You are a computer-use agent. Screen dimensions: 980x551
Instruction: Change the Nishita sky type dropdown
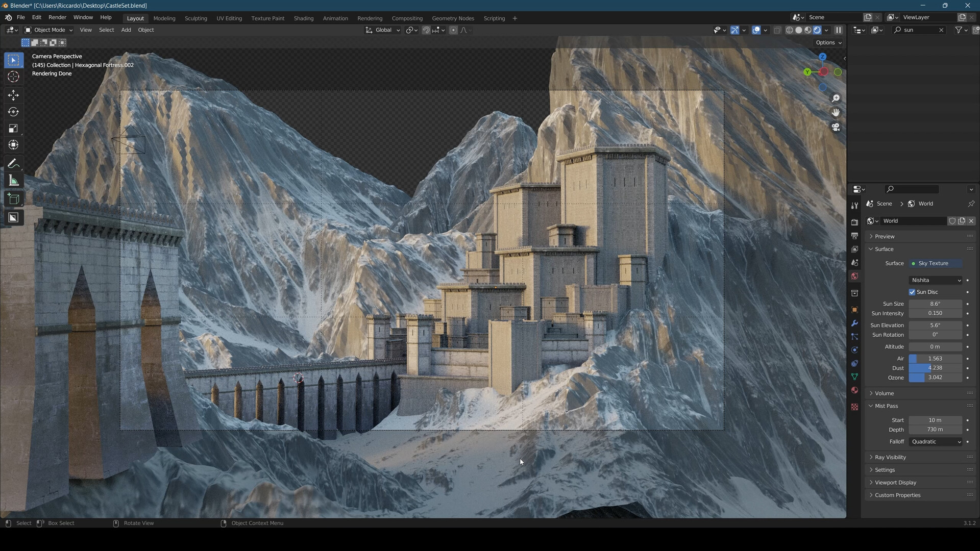pyautogui.click(x=936, y=280)
